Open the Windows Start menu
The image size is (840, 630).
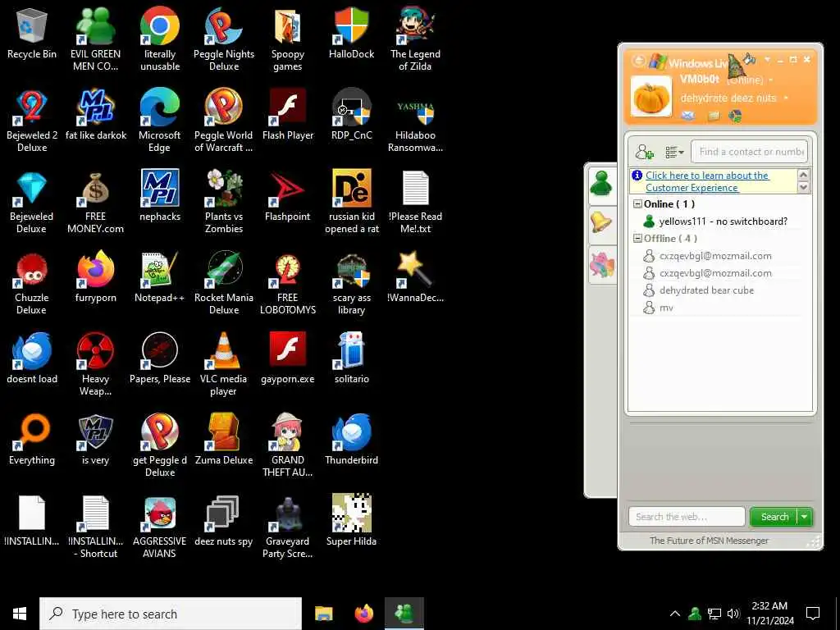[20, 614]
